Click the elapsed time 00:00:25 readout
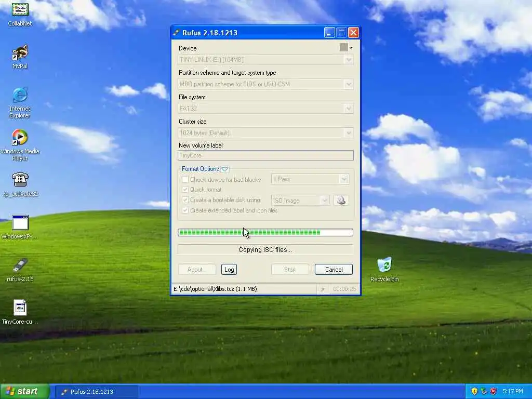This screenshot has width=532, height=399. pos(344,289)
